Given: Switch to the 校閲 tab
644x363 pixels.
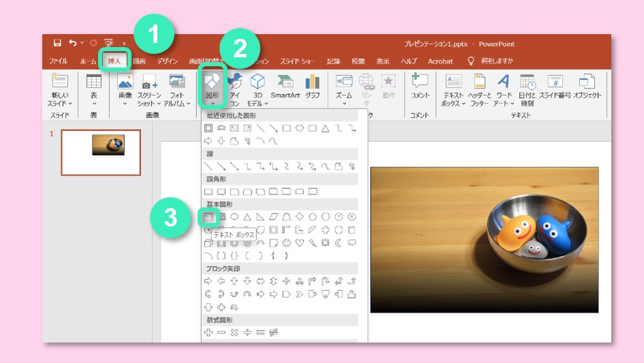Looking at the screenshot, I should point(358,61).
